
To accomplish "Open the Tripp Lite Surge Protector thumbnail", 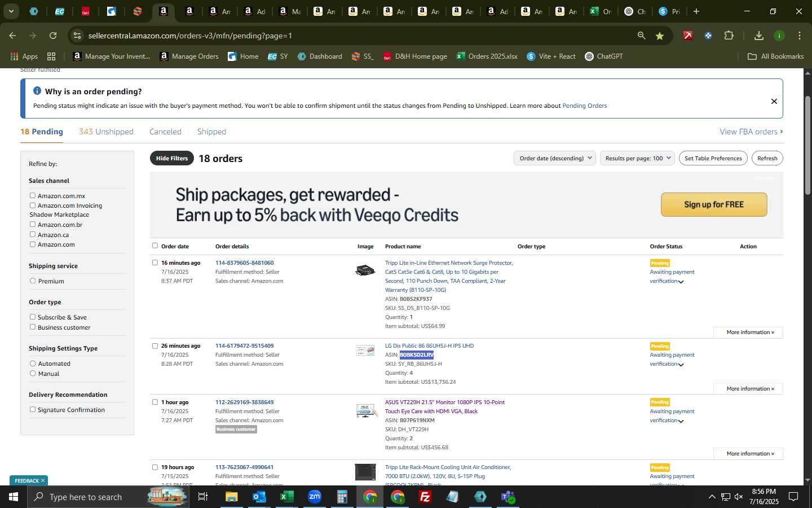I will (x=365, y=270).
